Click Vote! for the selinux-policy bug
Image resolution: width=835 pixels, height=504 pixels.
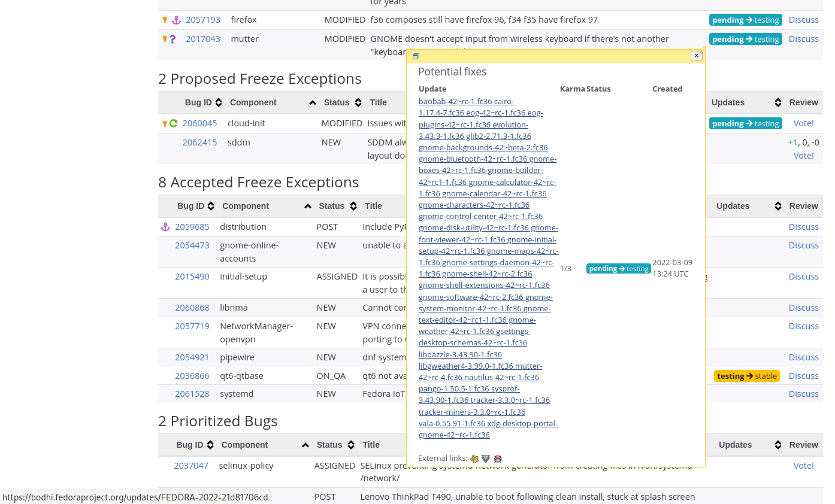click(x=804, y=466)
